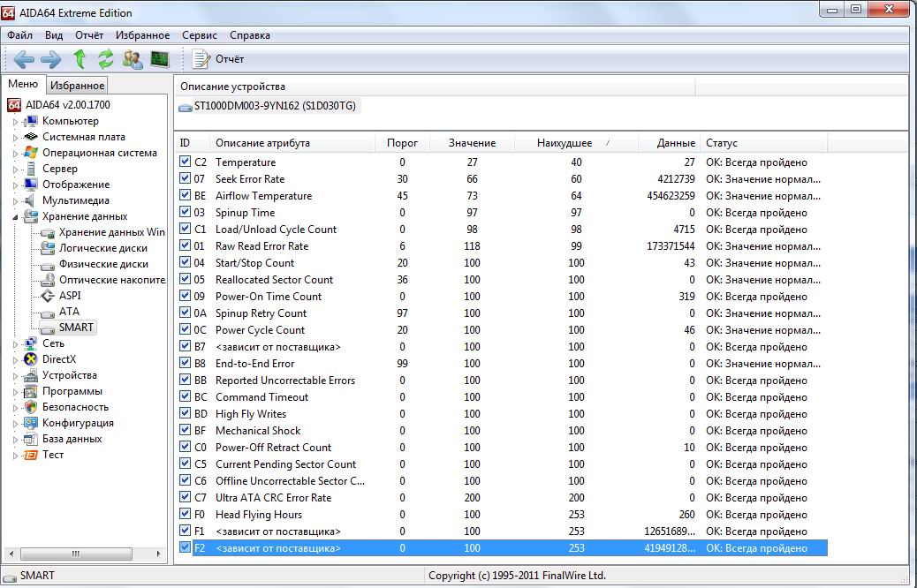The height and width of the screenshot is (588, 917).
Task: Collapse the Хранение данных tree node
Action: tap(15, 216)
